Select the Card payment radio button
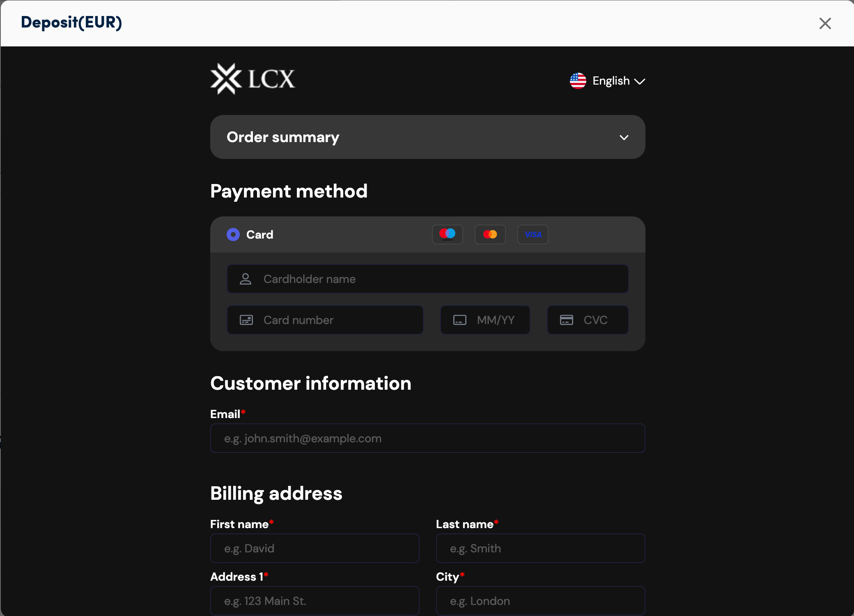 233,234
